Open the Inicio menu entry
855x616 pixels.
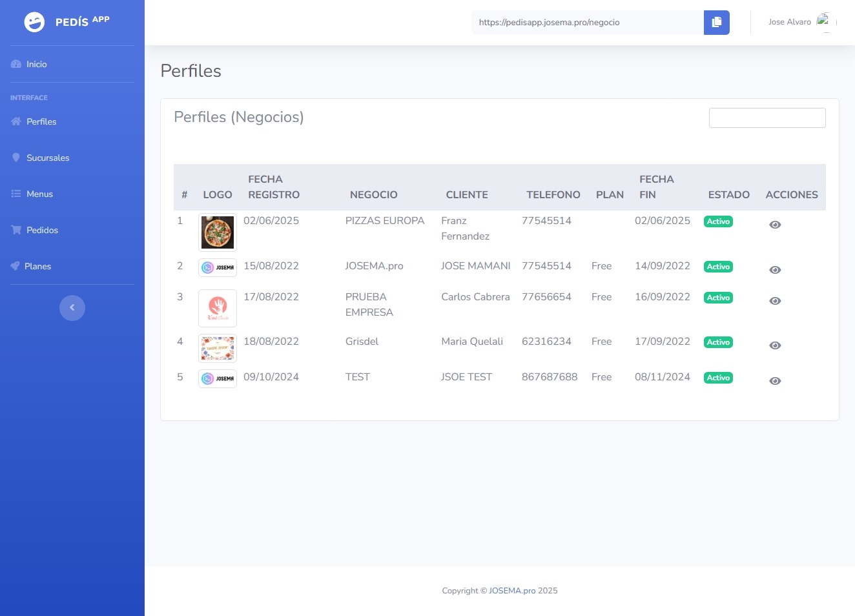tap(36, 64)
